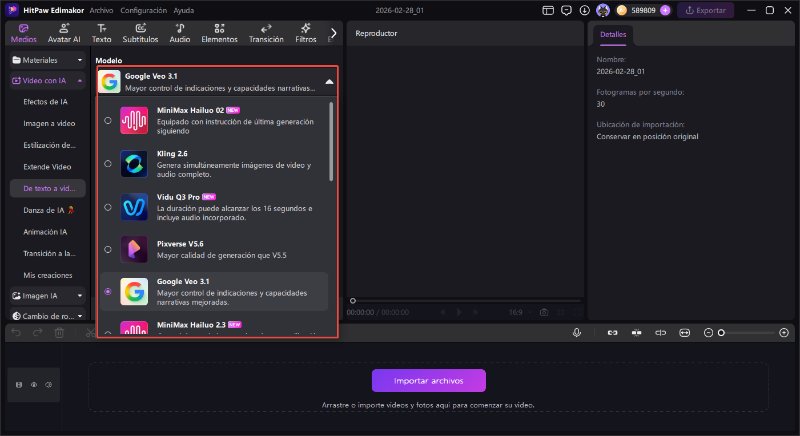The width and height of the screenshot is (800, 436).
Task: Open the user avatar profile
Action: (x=603, y=10)
